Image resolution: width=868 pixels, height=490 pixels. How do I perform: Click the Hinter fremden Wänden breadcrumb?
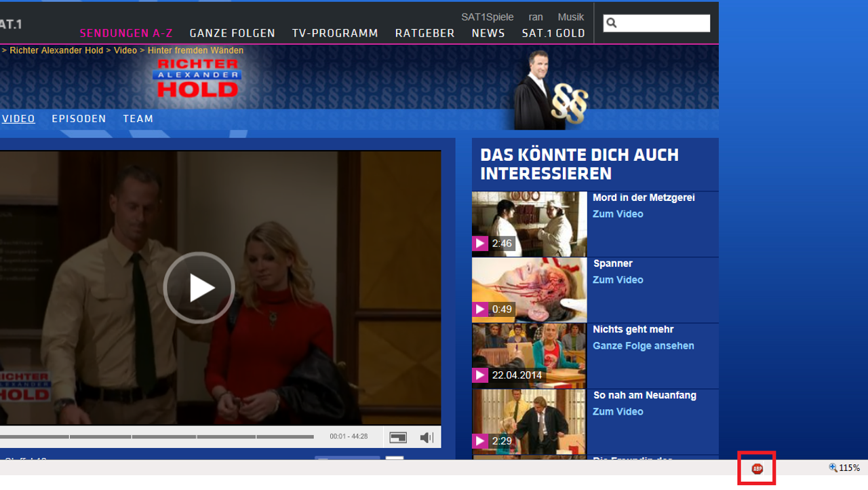tap(195, 50)
